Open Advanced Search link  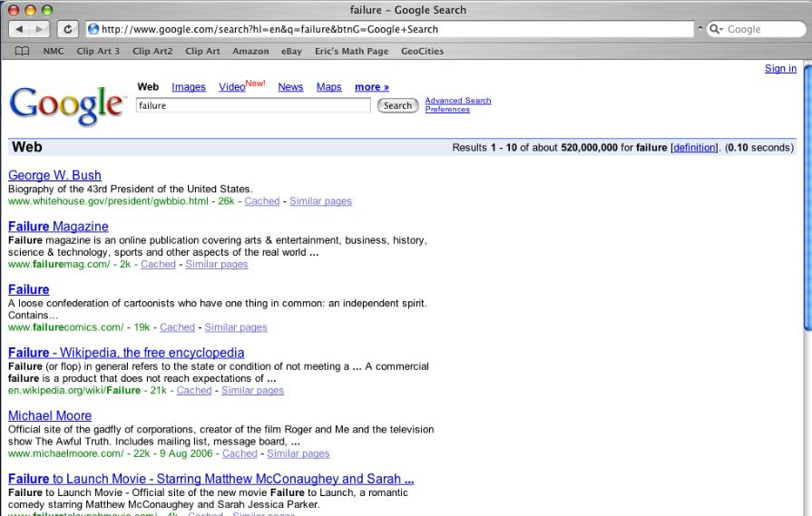pyautogui.click(x=458, y=101)
